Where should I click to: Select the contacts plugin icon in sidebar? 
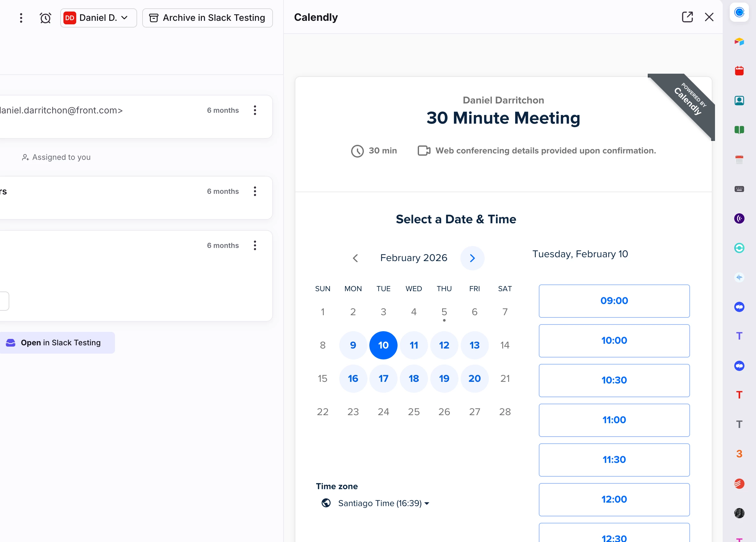(x=739, y=100)
